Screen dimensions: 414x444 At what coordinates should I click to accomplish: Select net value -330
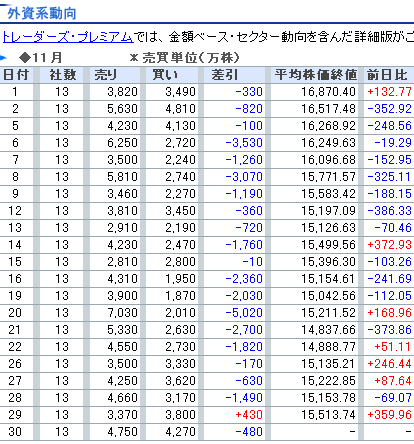249,92
